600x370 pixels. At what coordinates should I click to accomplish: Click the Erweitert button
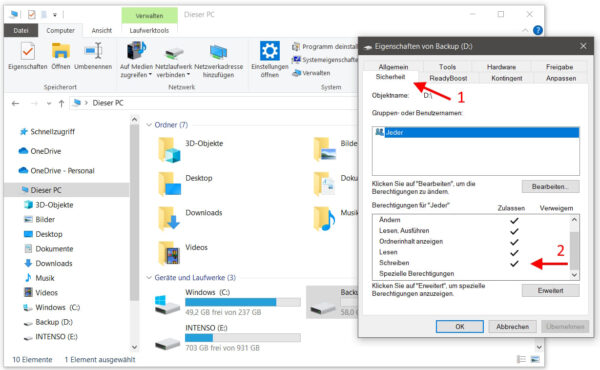point(550,290)
